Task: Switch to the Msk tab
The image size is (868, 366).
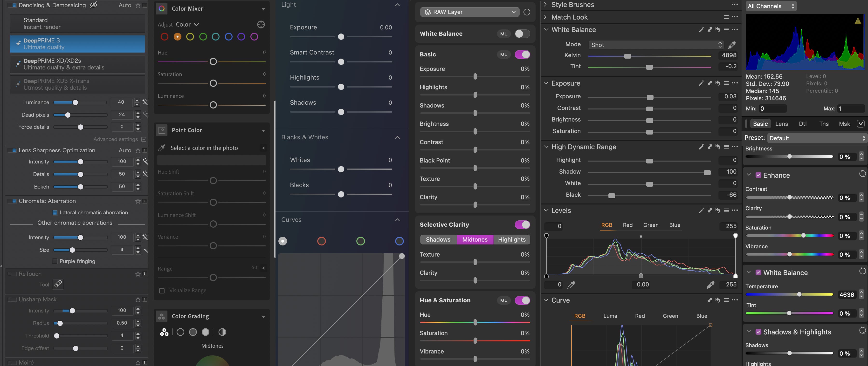Action: click(844, 124)
